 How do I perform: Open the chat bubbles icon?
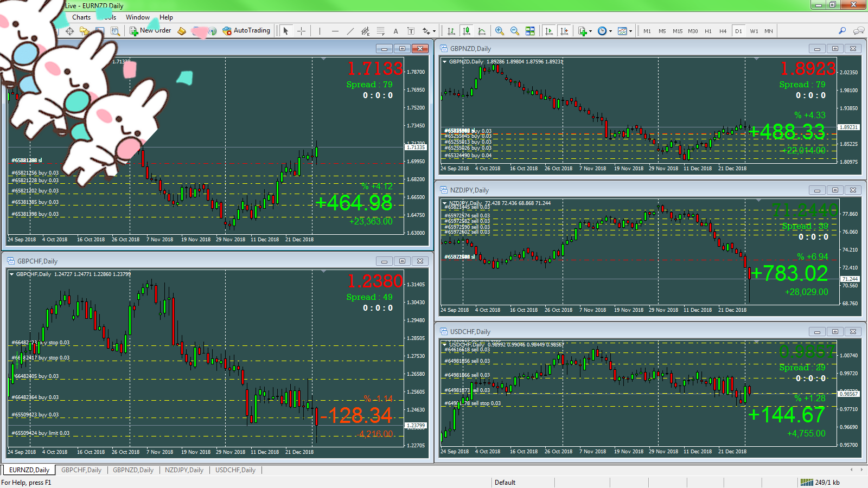coord(859,31)
